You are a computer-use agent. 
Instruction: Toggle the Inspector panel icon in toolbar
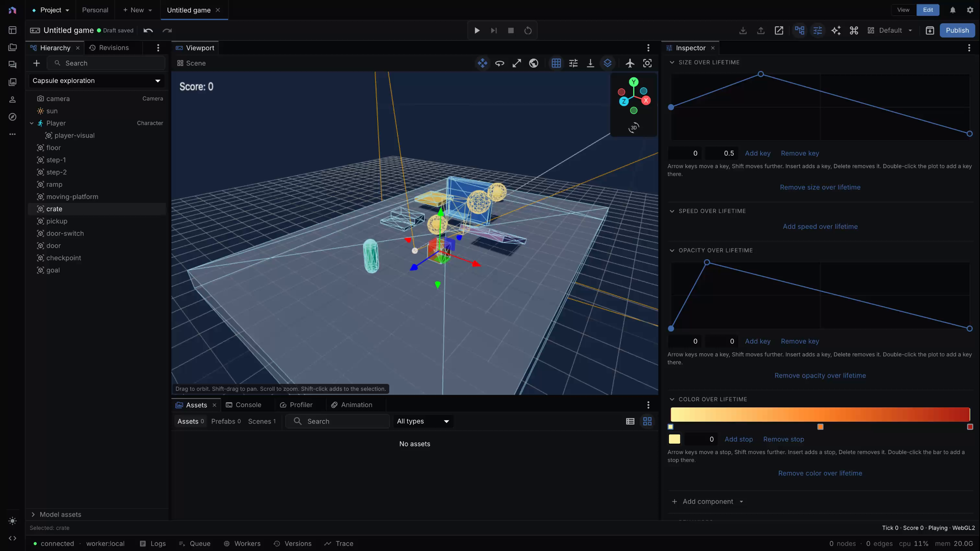pyautogui.click(x=818, y=30)
